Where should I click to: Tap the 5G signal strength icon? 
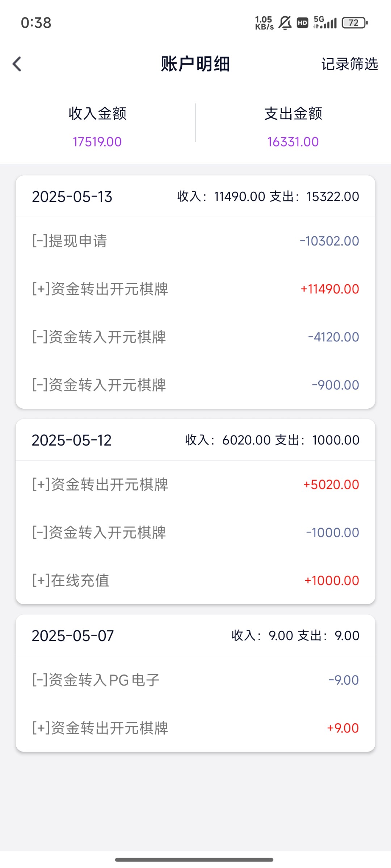(x=325, y=22)
